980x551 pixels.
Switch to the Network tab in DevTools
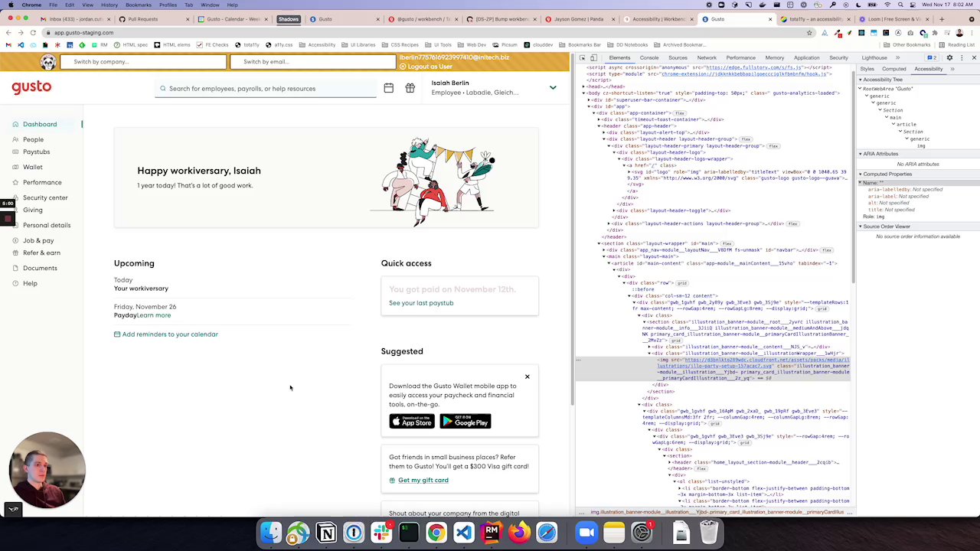click(x=707, y=57)
